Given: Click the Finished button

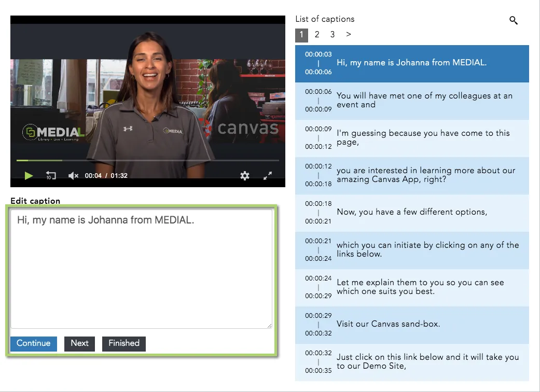Looking at the screenshot, I should (124, 344).
